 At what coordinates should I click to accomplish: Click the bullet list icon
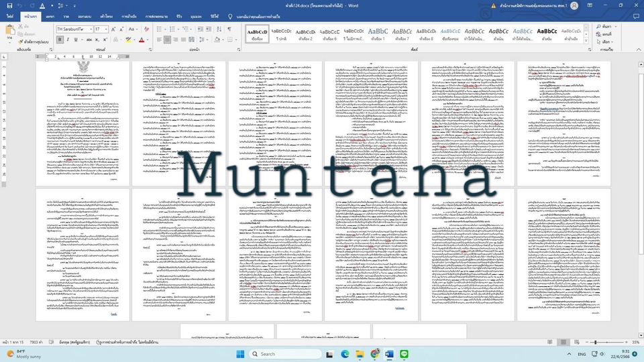click(159, 29)
